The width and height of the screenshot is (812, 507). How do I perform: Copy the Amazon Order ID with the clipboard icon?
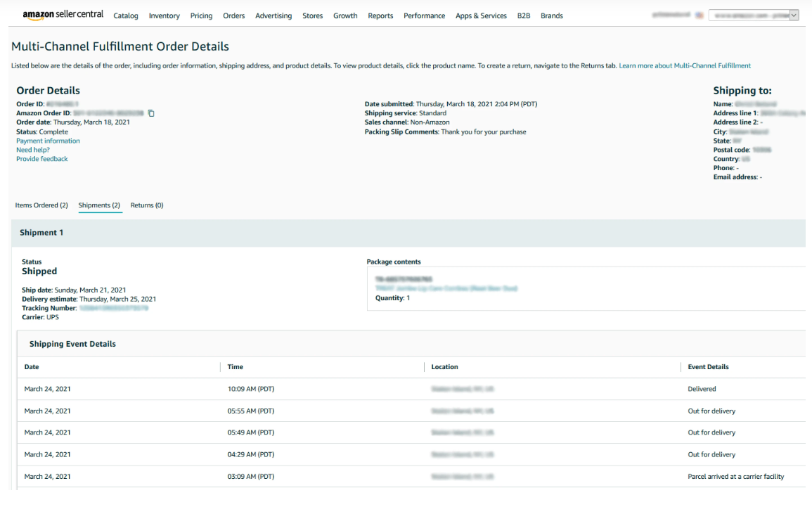click(151, 113)
